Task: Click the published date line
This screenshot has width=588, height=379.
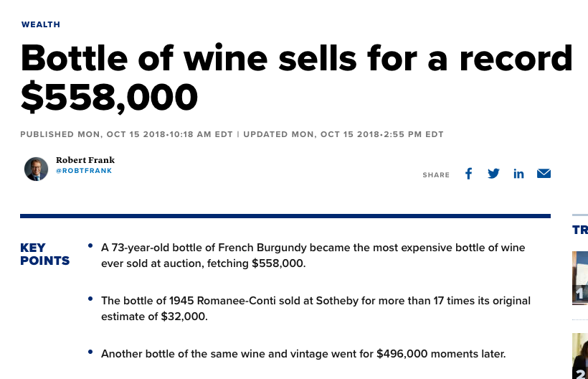Action: pos(126,134)
